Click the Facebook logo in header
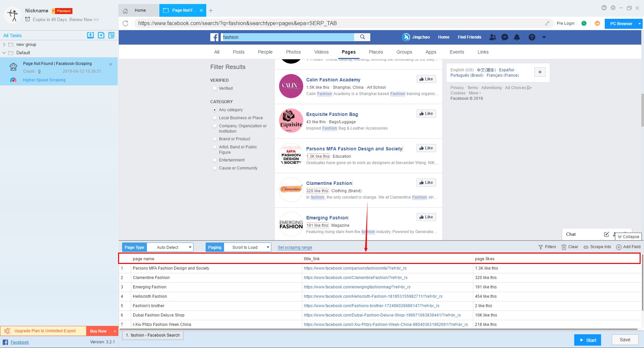 (214, 37)
